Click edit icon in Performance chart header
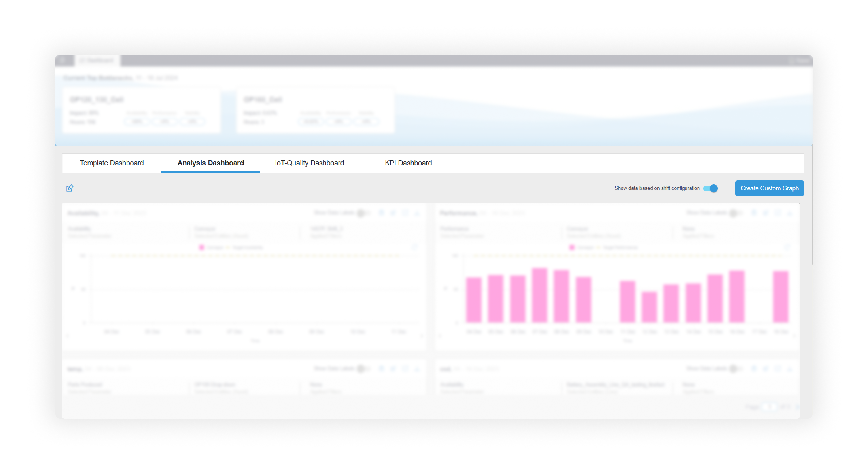Image resolution: width=868 pixels, height=474 pixels. click(766, 213)
